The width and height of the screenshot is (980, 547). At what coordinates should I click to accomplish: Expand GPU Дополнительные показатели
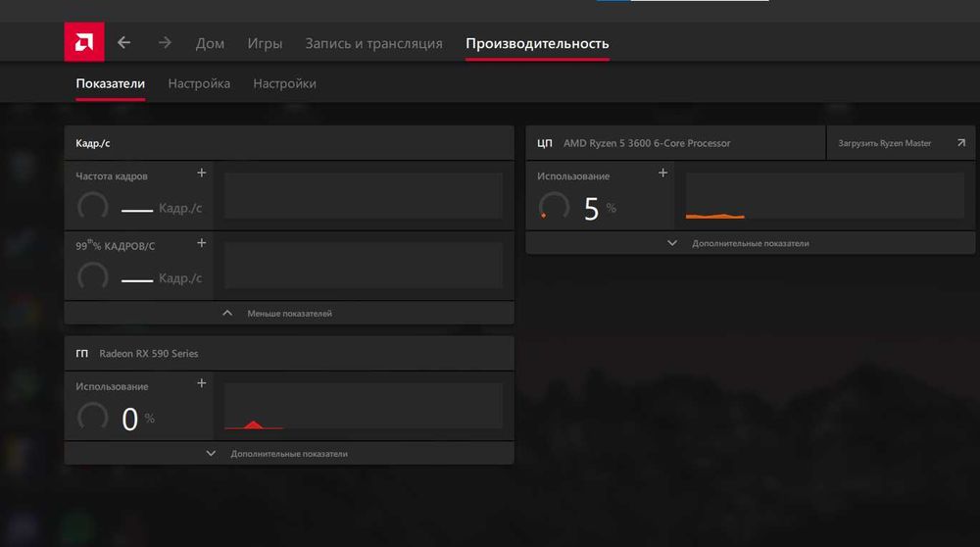point(289,454)
